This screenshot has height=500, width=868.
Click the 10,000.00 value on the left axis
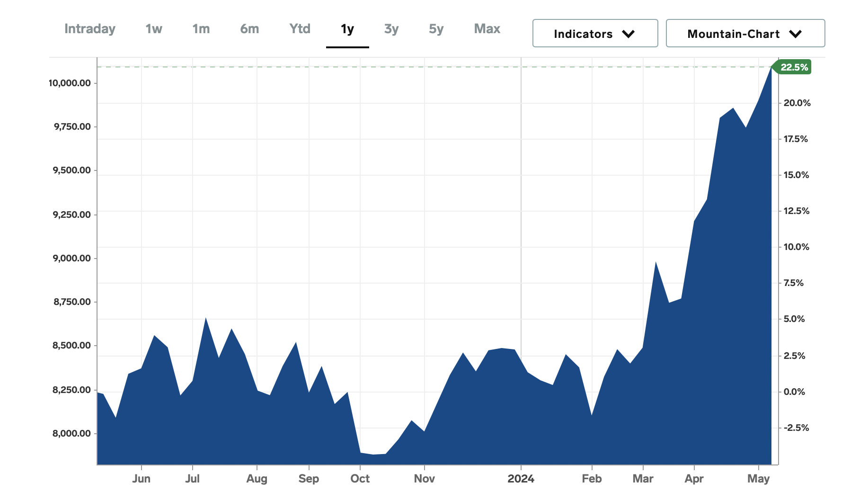tap(69, 84)
